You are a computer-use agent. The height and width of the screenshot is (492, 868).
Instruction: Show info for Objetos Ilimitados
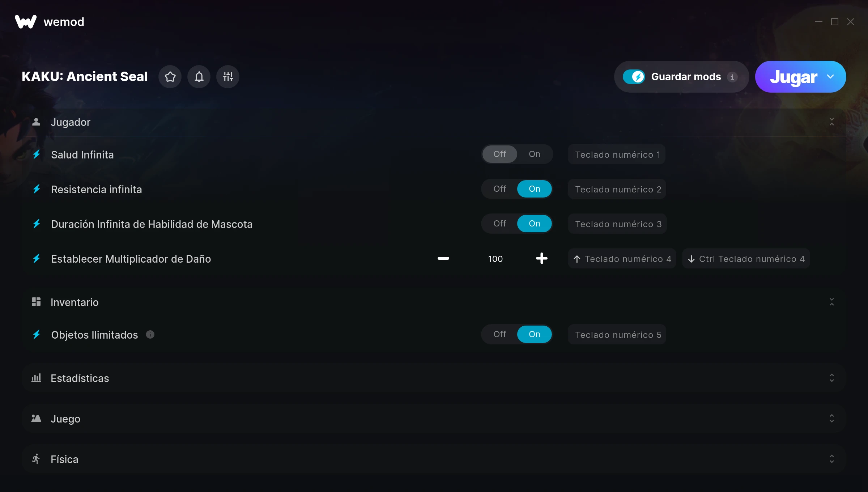(150, 335)
